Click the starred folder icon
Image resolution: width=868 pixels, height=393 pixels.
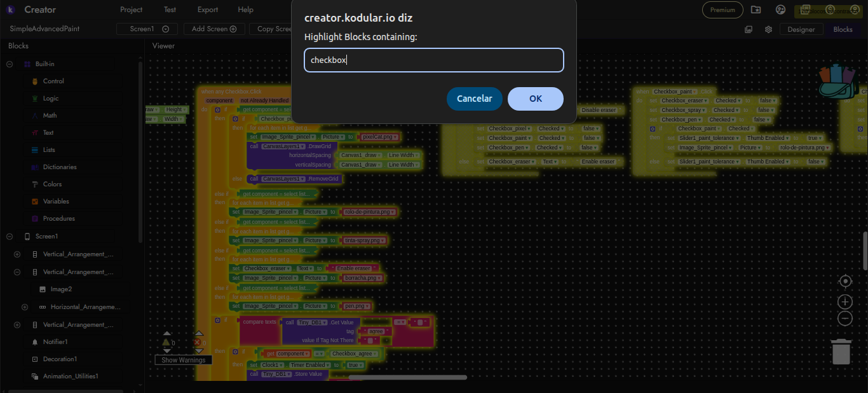[x=756, y=10]
